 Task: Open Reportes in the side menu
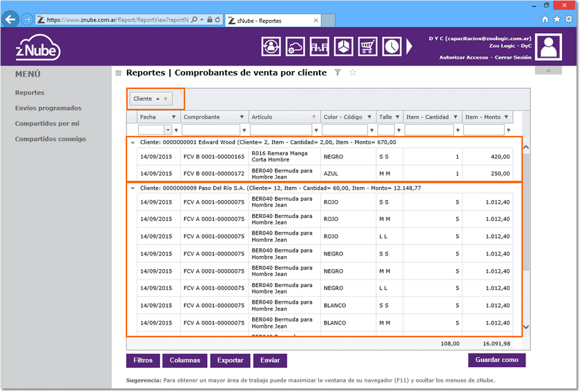point(30,92)
